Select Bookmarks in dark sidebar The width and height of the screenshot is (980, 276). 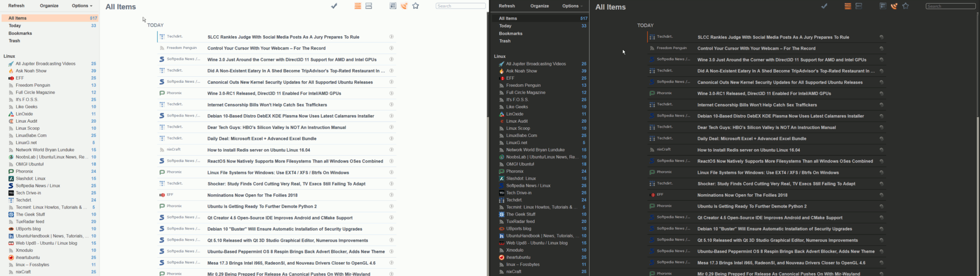[540, 33]
